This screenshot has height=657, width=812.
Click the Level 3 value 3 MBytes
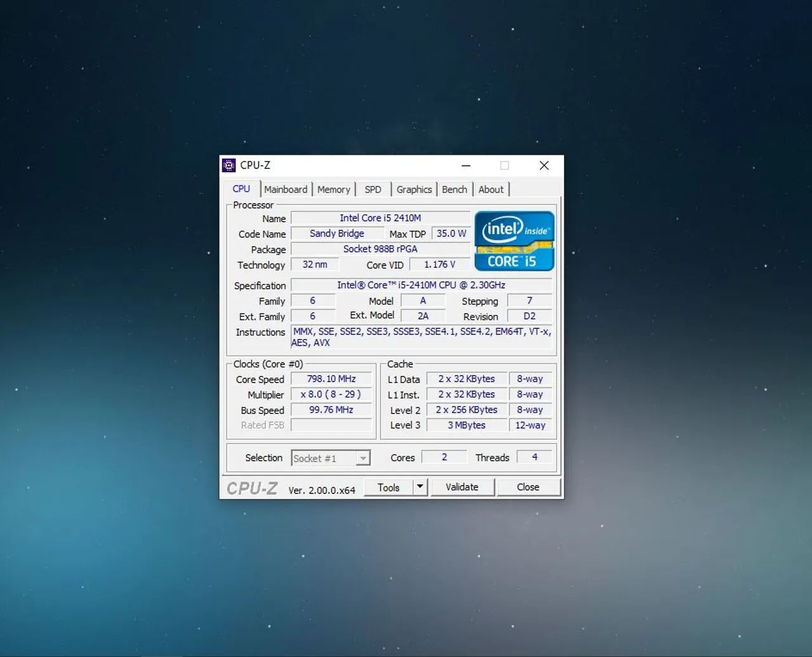click(x=466, y=425)
